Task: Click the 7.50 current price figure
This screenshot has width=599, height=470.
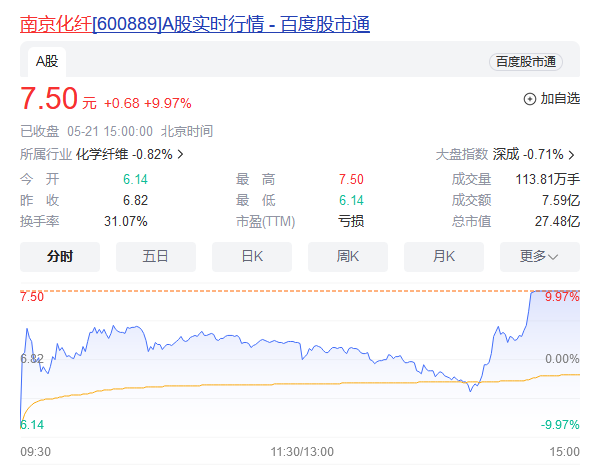Action: coord(49,99)
